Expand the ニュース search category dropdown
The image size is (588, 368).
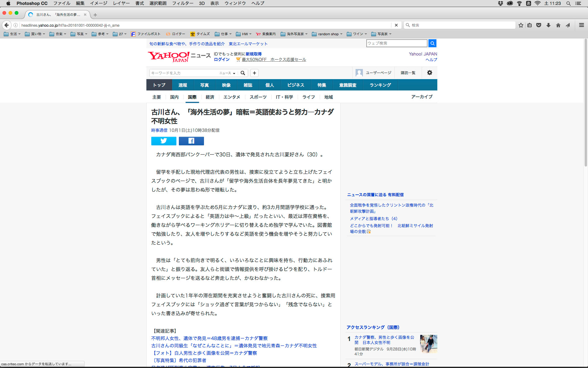click(227, 73)
